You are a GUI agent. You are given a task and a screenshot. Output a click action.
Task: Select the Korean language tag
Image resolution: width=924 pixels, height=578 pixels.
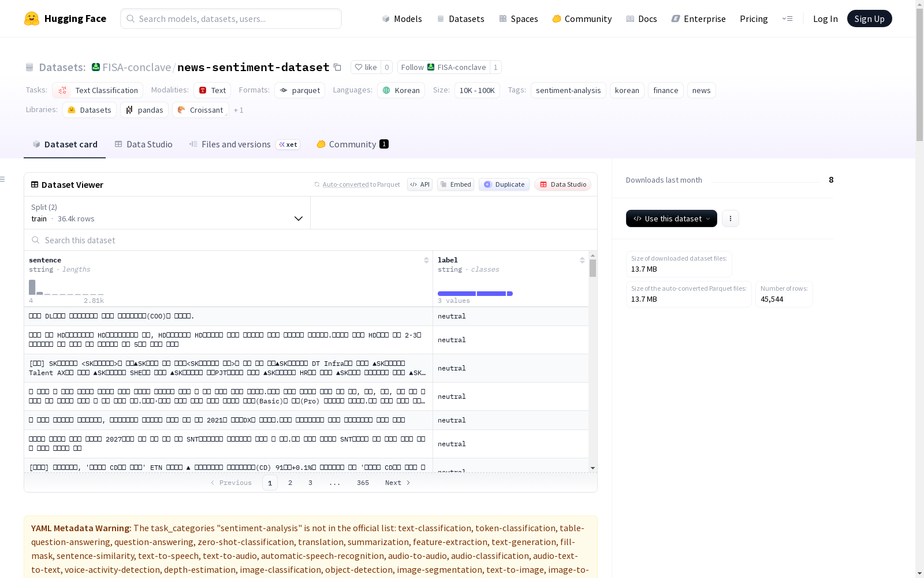(x=401, y=90)
